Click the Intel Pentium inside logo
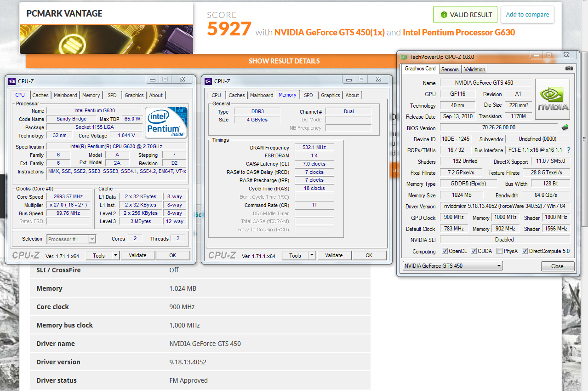The width and height of the screenshot is (588, 391). 166,122
